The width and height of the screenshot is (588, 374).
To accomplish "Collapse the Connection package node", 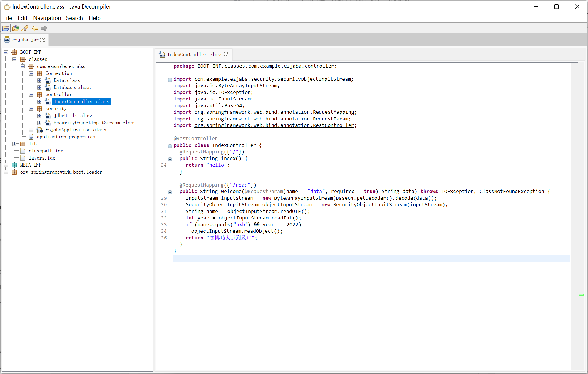I will point(31,73).
